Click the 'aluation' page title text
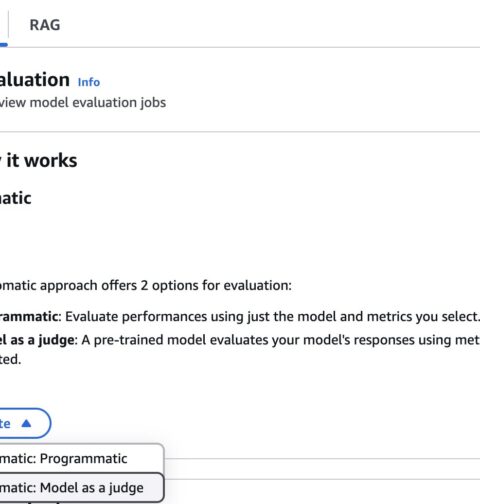 click(35, 80)
